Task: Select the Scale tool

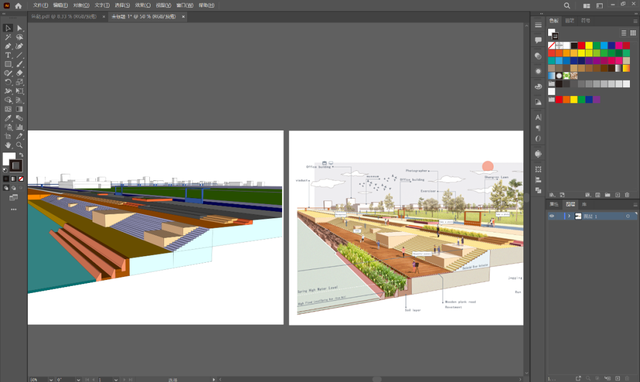Action: [19, 82]
